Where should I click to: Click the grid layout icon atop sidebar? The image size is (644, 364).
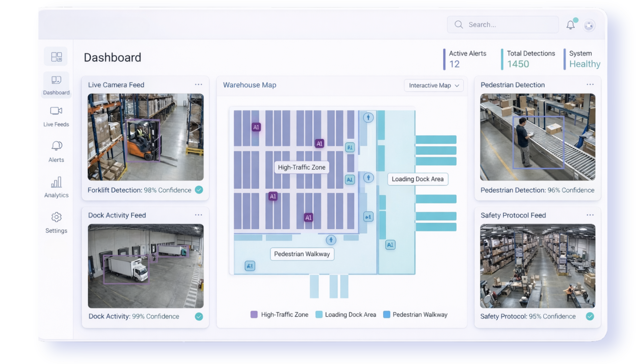coord(56,57)
